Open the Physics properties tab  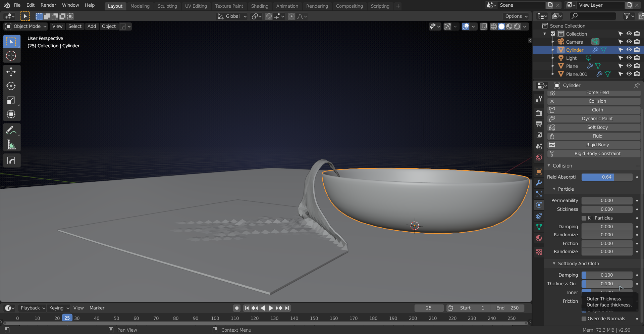539,205
